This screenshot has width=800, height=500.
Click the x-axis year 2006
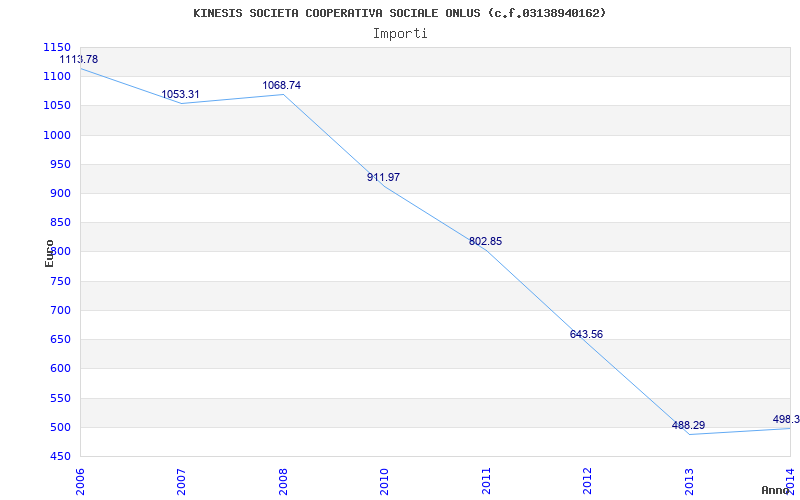pos(80,481)
